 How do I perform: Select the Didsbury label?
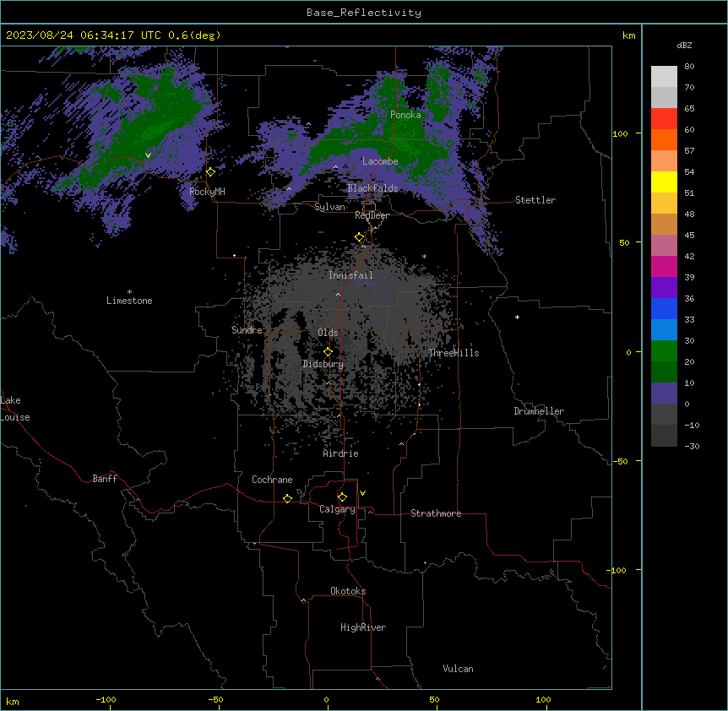point(323,364)
